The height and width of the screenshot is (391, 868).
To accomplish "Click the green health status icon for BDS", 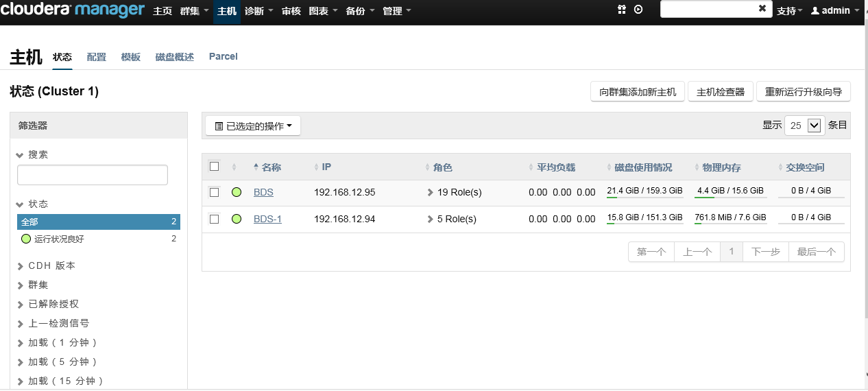I will 237,192.
